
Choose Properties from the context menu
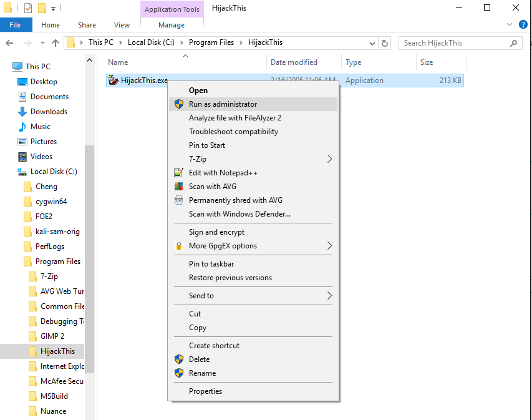coord(205,391)
